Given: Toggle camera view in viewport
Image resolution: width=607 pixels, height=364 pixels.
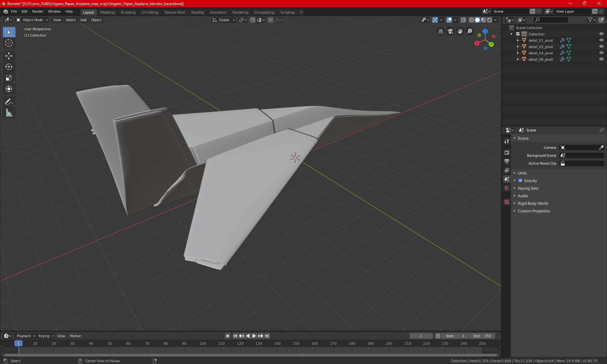Looking at the screenshot, I should click(x=450, y=31).
